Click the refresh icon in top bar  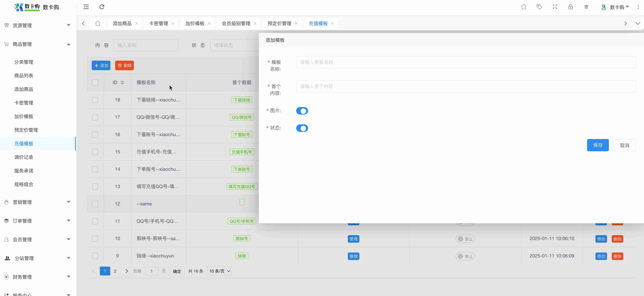click(102, 7)
